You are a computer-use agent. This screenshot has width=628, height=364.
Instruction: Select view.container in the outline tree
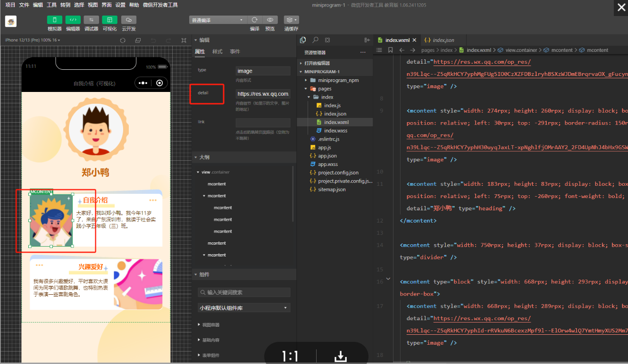216,172
